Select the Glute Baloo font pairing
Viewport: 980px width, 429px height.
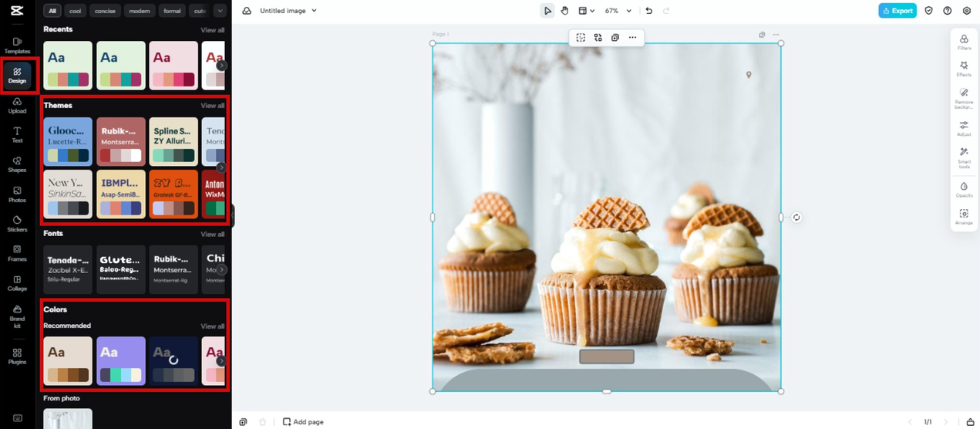[x=121, y=269]
